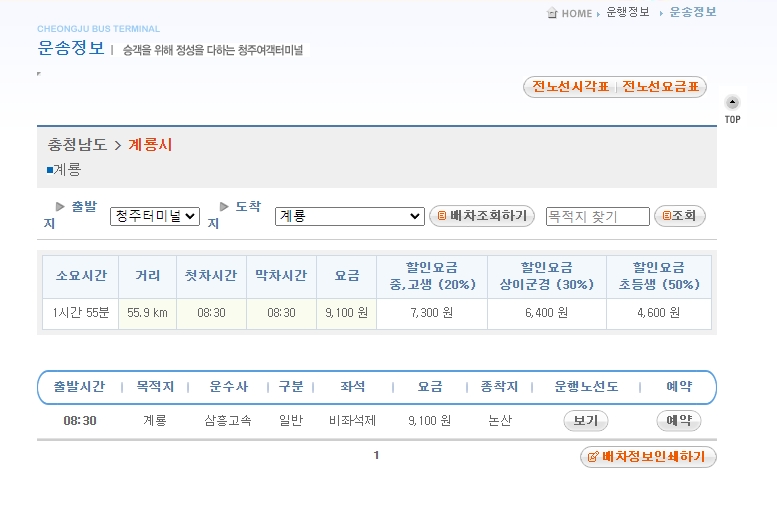This screenshot has height=515, width=777.
Task: Click the 일반 class text
Action: 291,421
